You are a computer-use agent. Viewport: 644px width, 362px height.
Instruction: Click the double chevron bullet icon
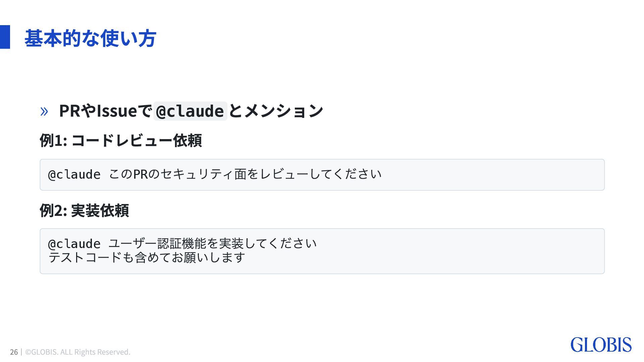[x=44, y=111]
